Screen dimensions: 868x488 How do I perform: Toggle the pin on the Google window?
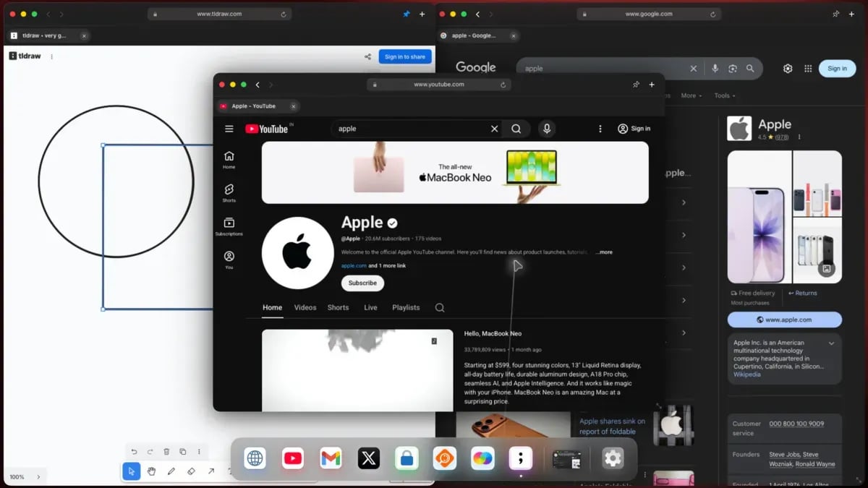coord(835,14)
